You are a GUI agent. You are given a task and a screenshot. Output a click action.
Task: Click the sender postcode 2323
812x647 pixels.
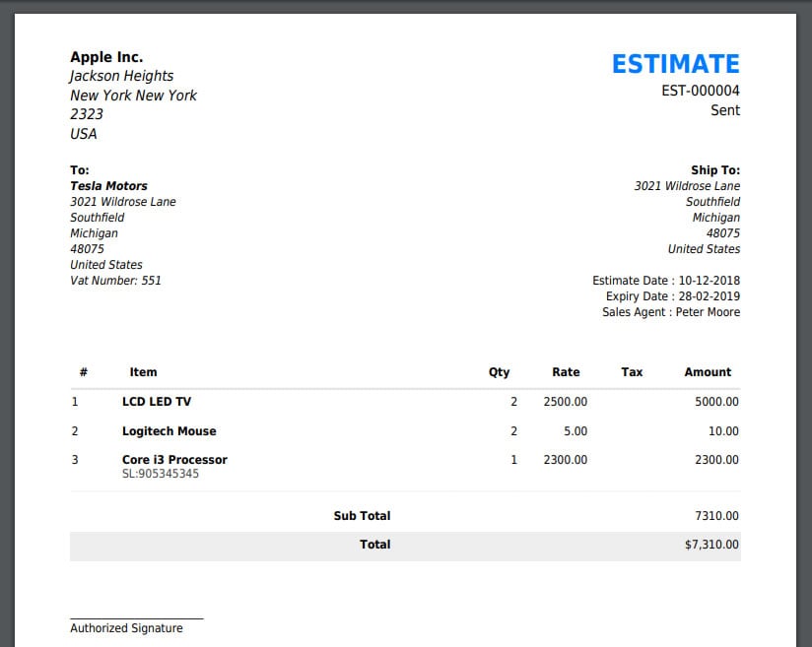(87, 114)
